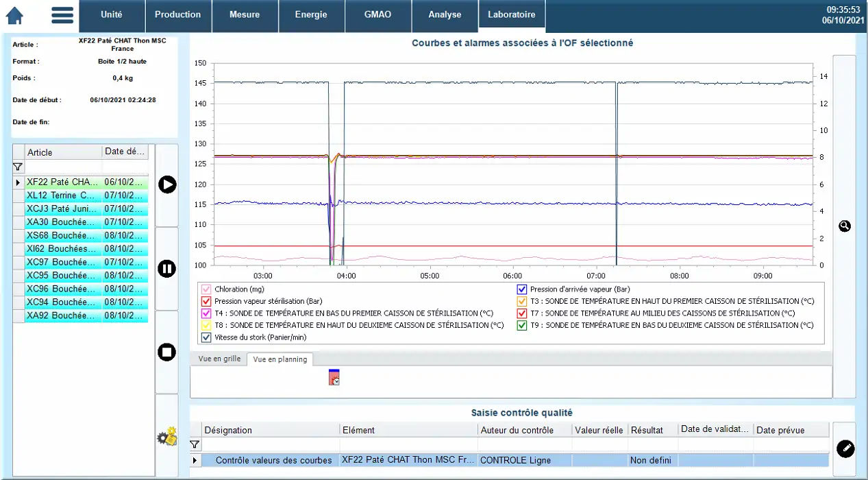The height and width of the screenshot is (480, 868).
Task: Click the CONTROLE Ligne author cell
Action: click(525, 460)
